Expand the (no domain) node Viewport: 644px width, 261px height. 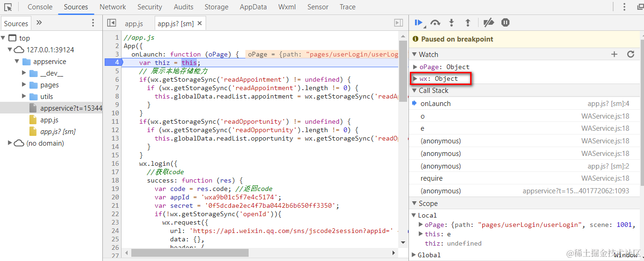tap(10, 143)
